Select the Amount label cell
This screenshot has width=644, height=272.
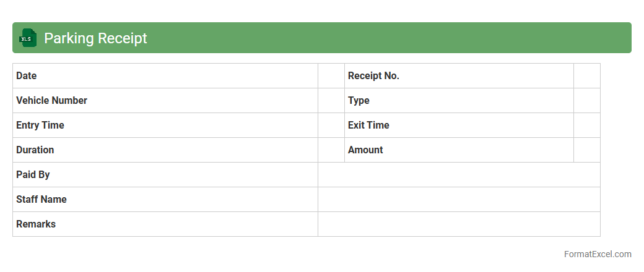pos(458,150)
